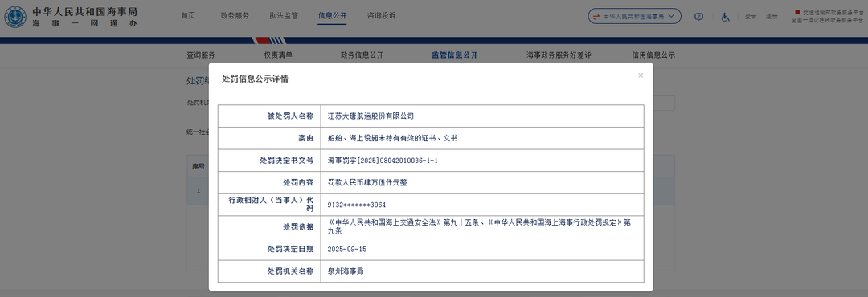Open the 执法监管 nav item
The width and height of the screenshot is (868, 297).
(284, 15)
